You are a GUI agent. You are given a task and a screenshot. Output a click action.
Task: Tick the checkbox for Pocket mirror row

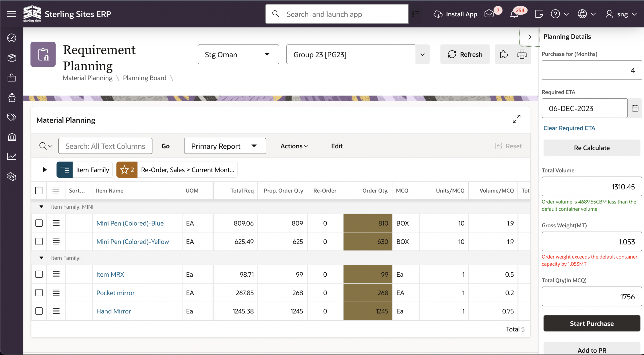click(39, 293)
